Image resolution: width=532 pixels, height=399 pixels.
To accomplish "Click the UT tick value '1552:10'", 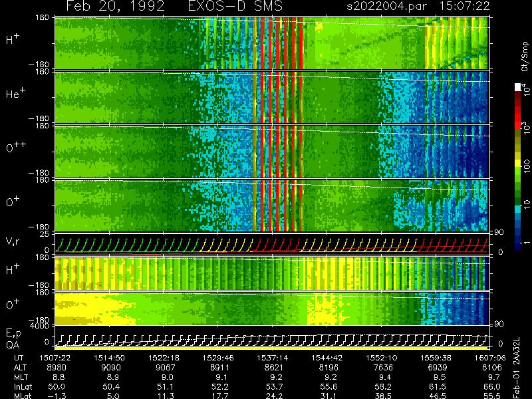I will 381,358.
